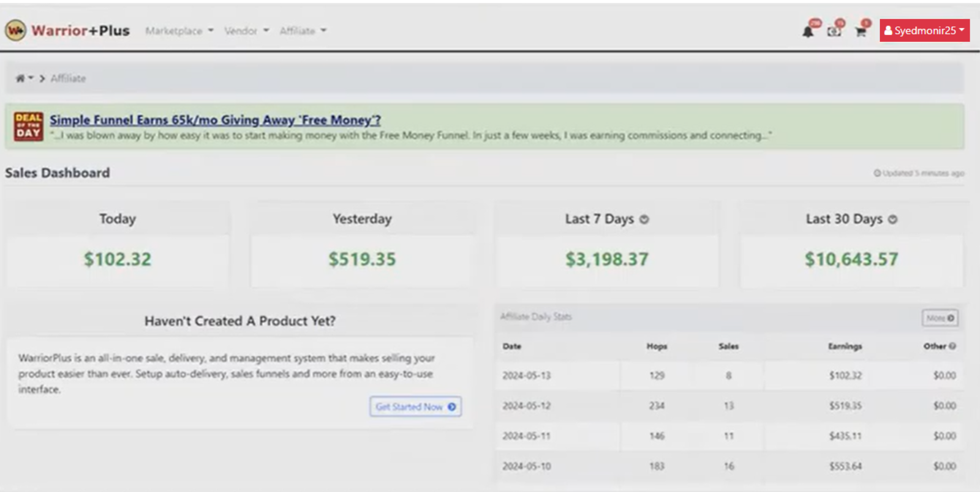The image size is (980, 492).
Task: Click the Deal of the Day badge
Action: 28,126
